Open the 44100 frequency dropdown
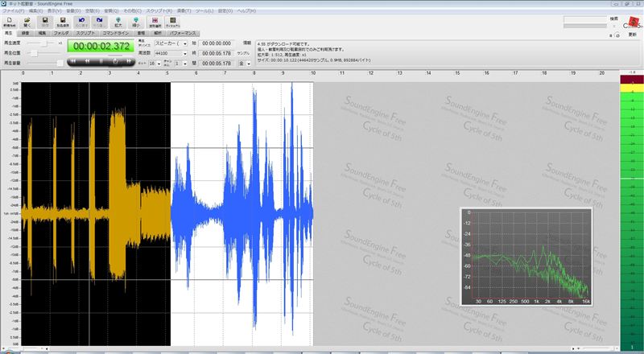Viewport: 644px width, 354px height. [171, 53]
